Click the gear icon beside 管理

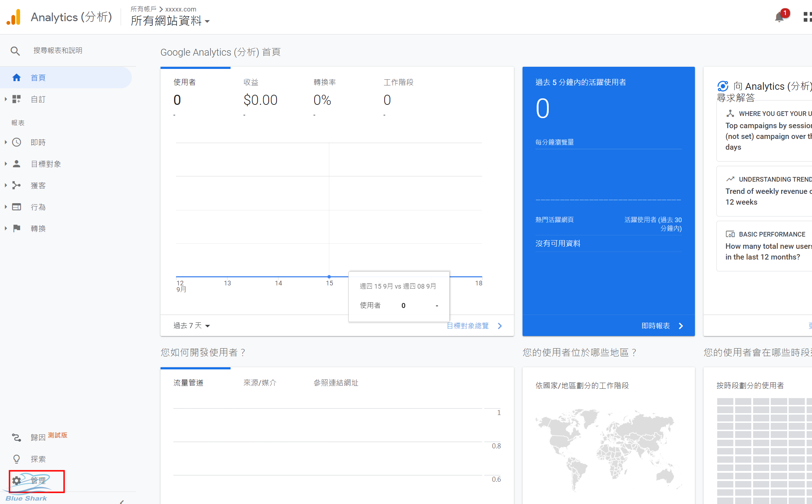click(x=17, y=480)
